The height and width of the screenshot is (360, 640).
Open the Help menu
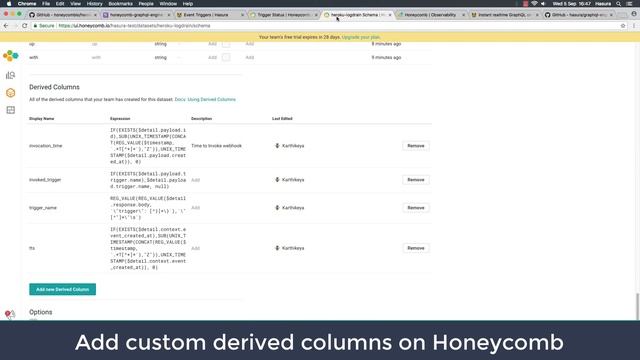click(188, 4)
